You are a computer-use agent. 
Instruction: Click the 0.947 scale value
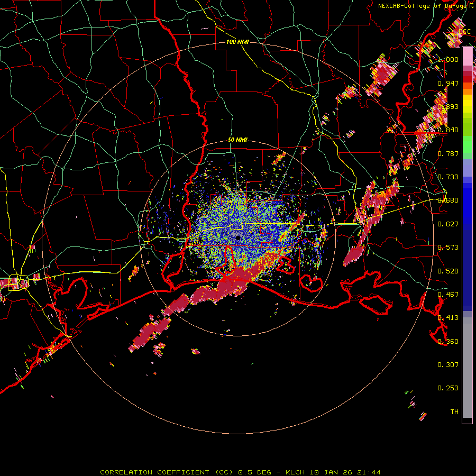tap(448, 83)
